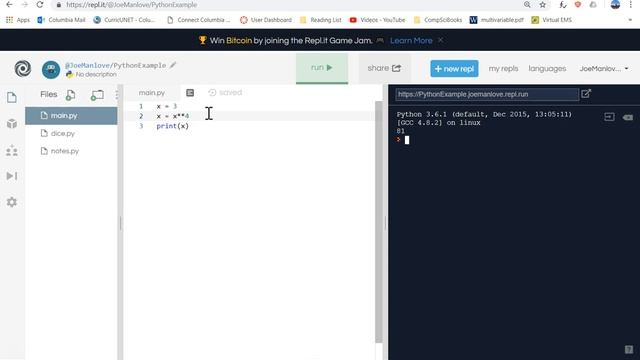
Task: Open the multivariable.pdf bookmark
Action: 496,20
